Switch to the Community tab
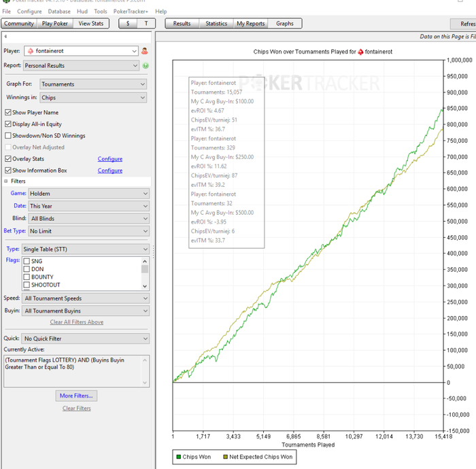The height and width of the screenshot is (469, 476). click(x=19, y=23)
